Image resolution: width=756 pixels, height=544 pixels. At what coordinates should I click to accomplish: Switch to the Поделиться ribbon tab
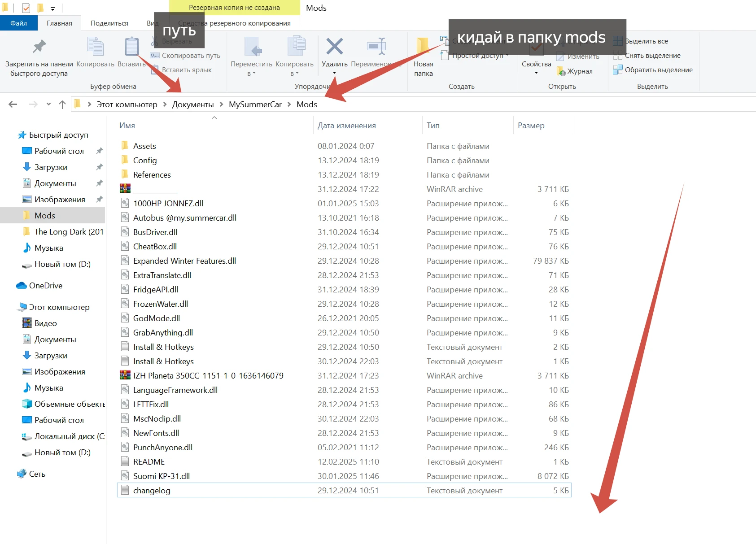pos(109,23)
